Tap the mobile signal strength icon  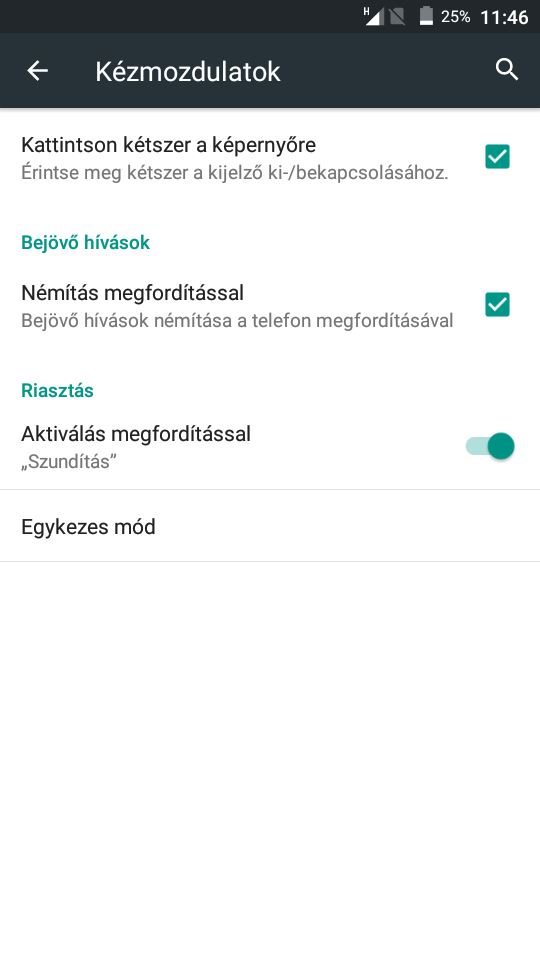373,16
